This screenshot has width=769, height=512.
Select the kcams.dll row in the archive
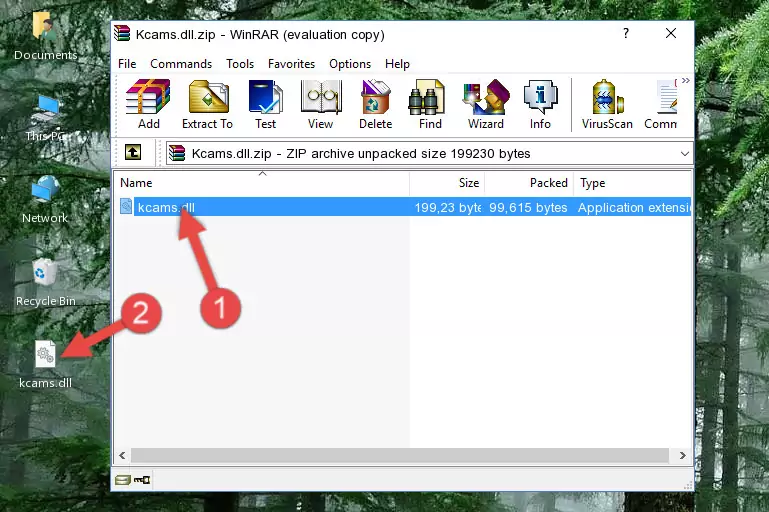[405, 207]
